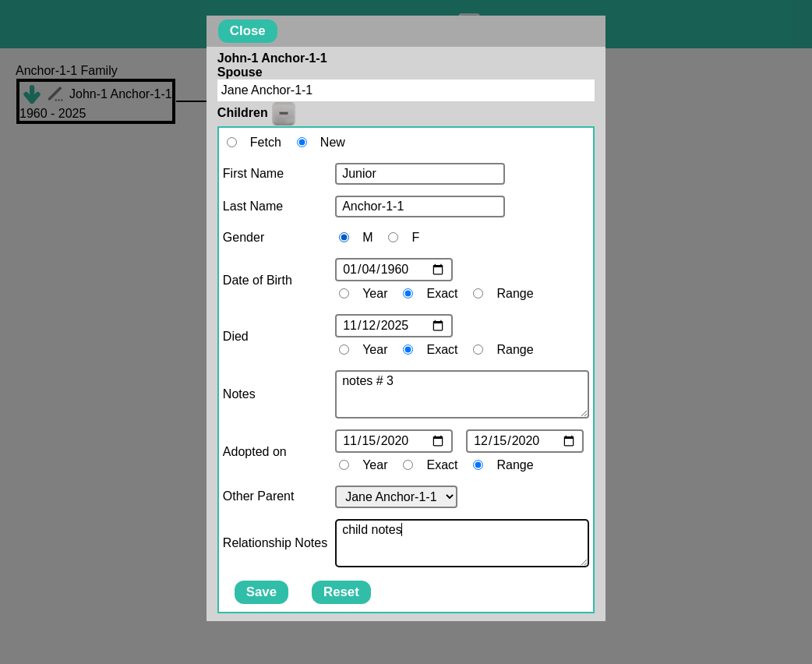Select Range option for Died date
The height and width of the screenshot is (664, 812).
478,350
